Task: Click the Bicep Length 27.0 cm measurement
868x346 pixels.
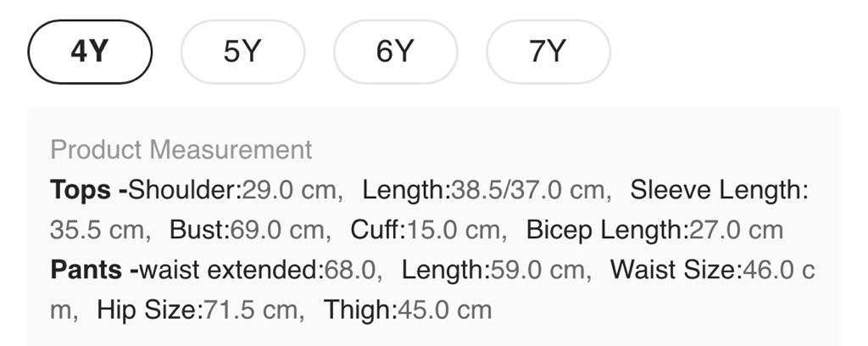Action: (x=654, y=230)
